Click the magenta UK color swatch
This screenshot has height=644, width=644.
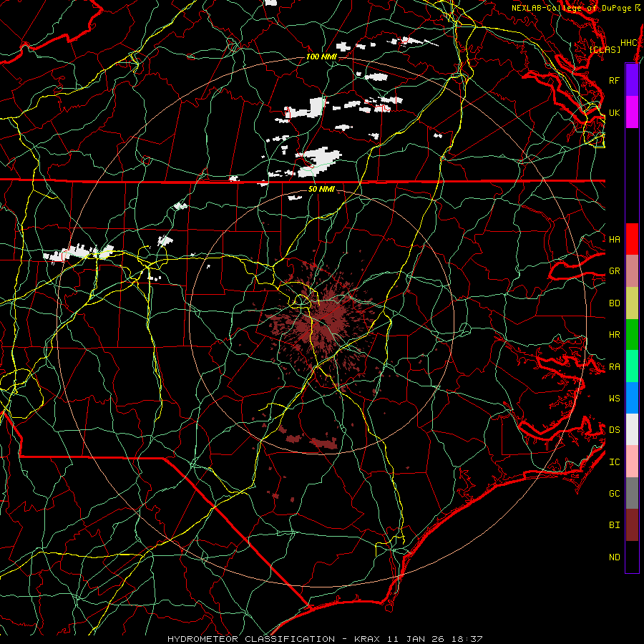pos(632,112)
